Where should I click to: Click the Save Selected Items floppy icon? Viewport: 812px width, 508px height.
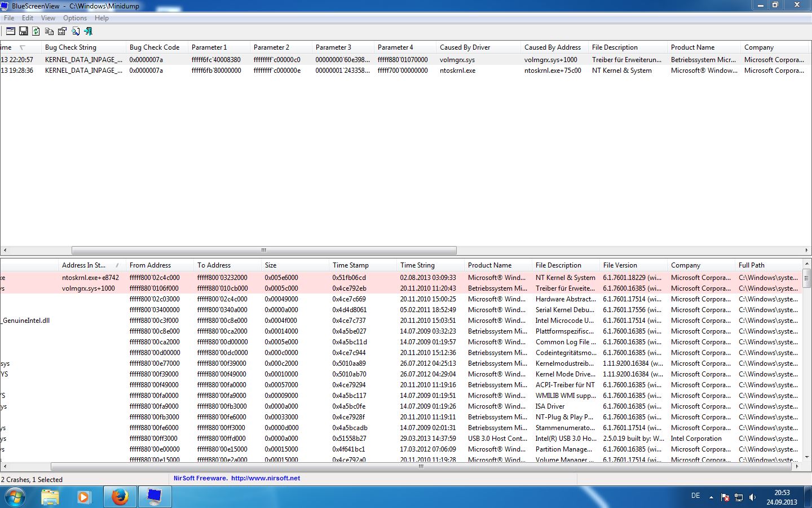(x=23, y=31)
